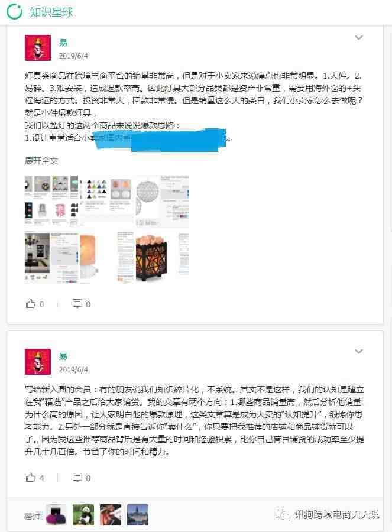Open comments on the first post
The image size is (392, 532).
(x=77, y=303)
